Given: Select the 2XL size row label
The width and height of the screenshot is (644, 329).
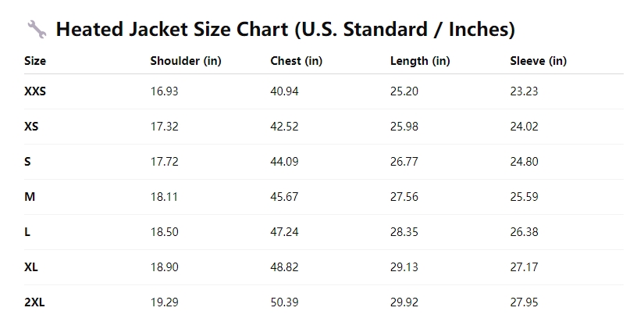Looking at the screenshot, I should [34, 302].
